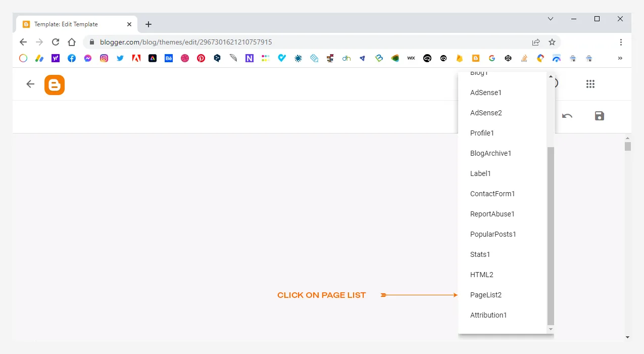Click the page scrollbar down arrow
This screenshot has width=644, height=354.
point(628,337)
